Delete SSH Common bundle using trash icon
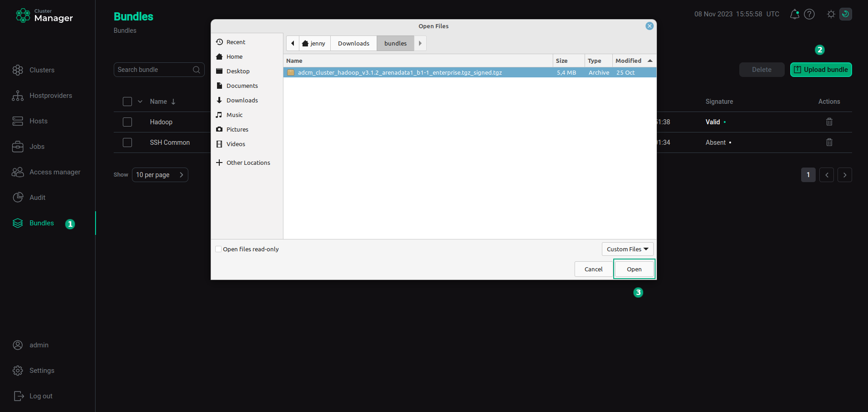The width and height of the screenshot is (868, 412). (829, 142)
